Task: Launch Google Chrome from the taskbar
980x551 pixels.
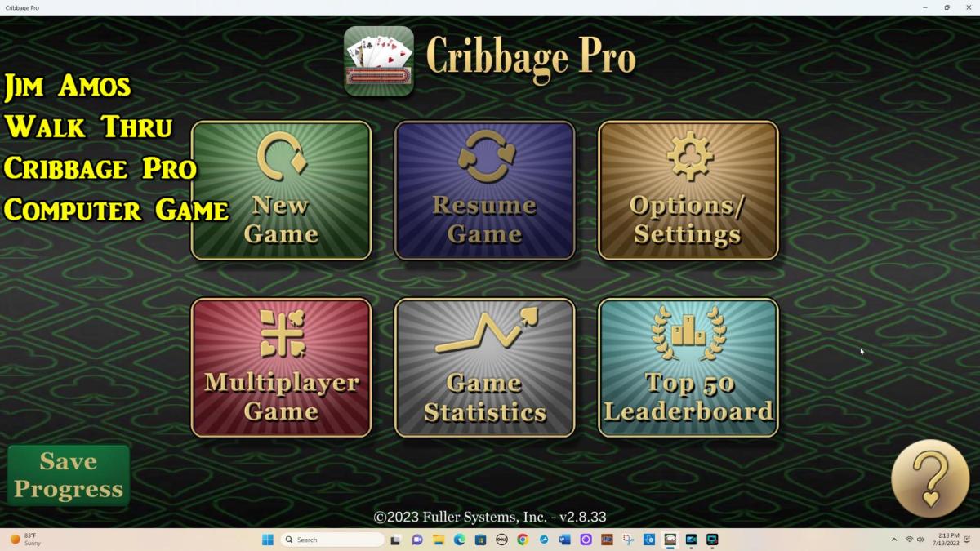Action: [522, 540]
